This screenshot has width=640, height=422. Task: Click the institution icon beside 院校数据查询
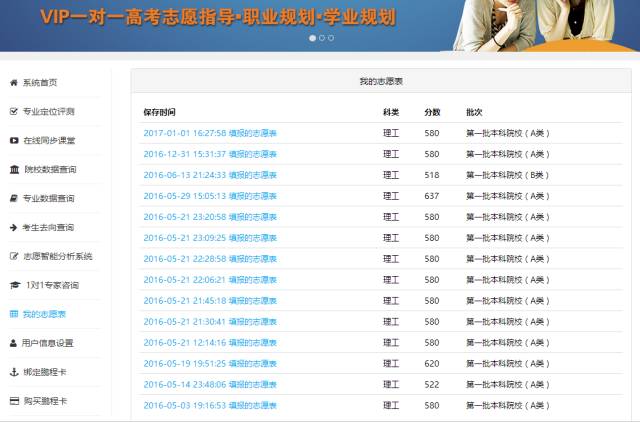tap(14, 169)
